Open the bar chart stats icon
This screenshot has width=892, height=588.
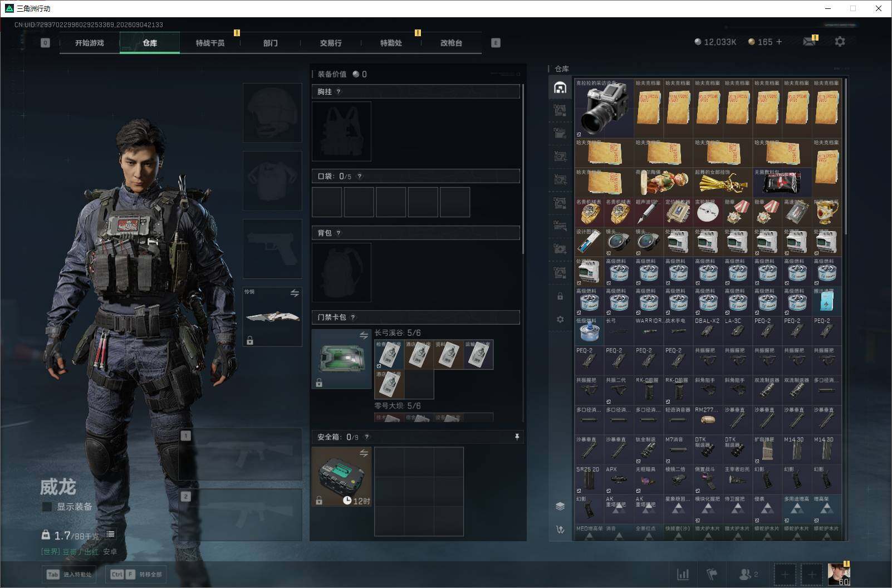[683, 574]
